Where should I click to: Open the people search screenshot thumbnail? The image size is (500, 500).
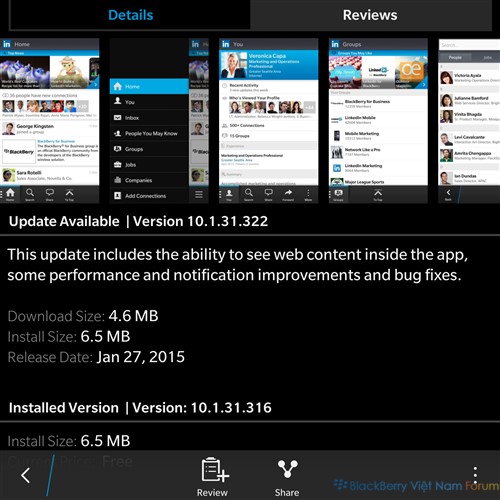coord(469,121)
